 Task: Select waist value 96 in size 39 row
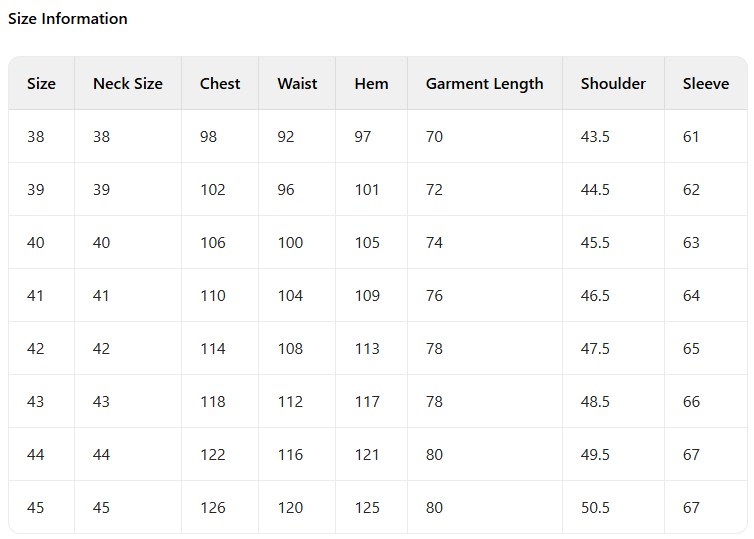pos(286,189)
